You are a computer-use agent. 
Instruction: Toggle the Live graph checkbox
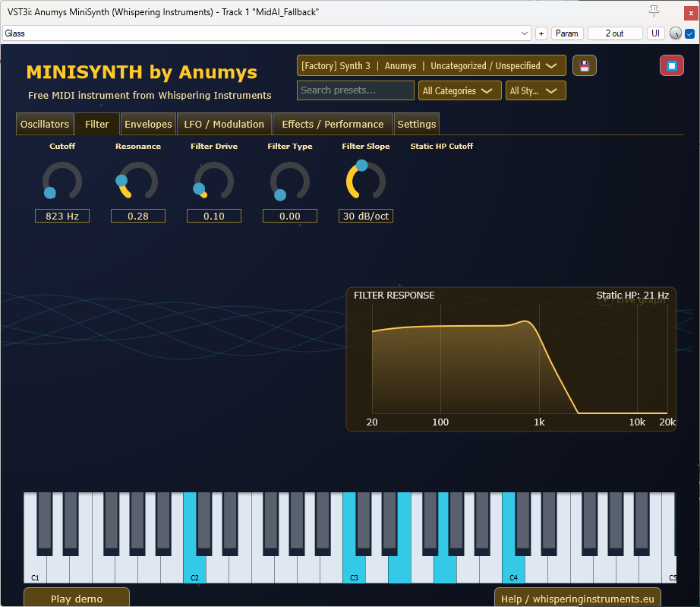click(606, 301)
